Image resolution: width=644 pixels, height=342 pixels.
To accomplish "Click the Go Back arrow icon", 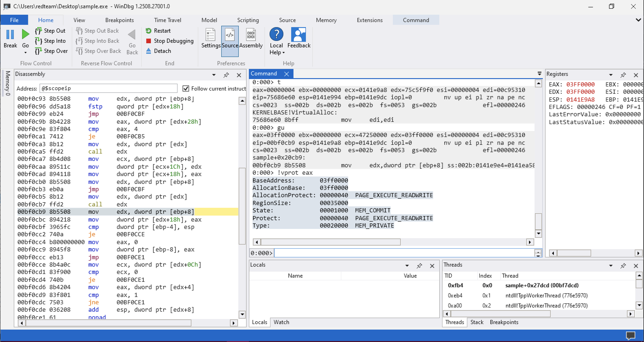I will tap(132, 35).
